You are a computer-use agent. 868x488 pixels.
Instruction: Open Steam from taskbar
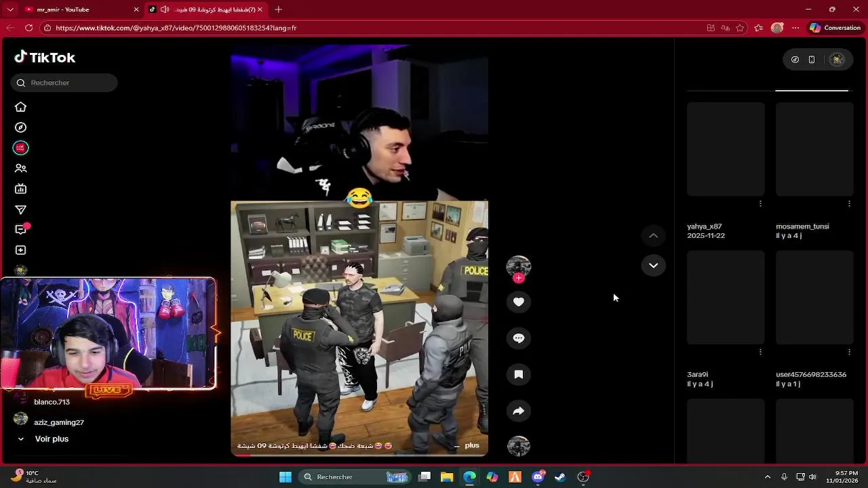(x=560, y=477)
